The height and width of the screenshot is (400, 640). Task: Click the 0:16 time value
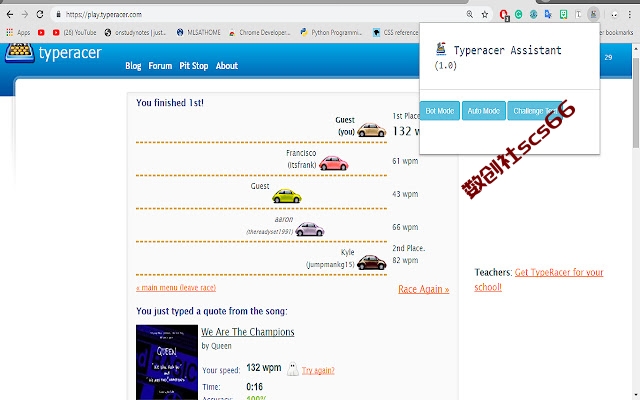[254, 387]
